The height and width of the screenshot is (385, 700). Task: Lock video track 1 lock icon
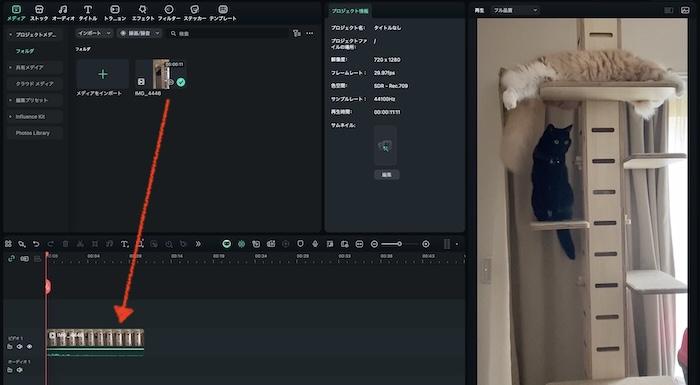pyautogui.click(x=10, y=347)
